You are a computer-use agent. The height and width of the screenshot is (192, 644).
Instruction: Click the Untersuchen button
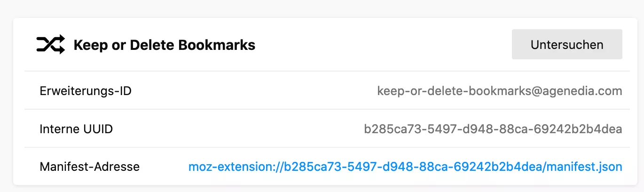pos(567,45)
